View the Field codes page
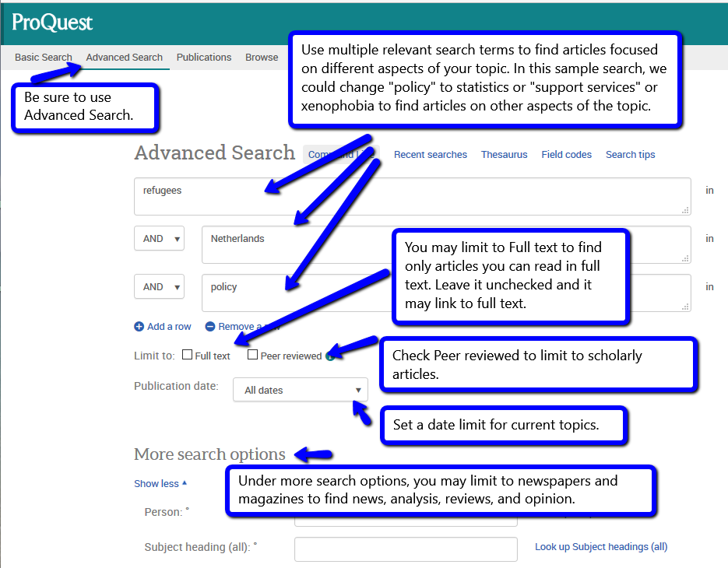Viewport: 728px width, 568px height. (x=566, y=154)
